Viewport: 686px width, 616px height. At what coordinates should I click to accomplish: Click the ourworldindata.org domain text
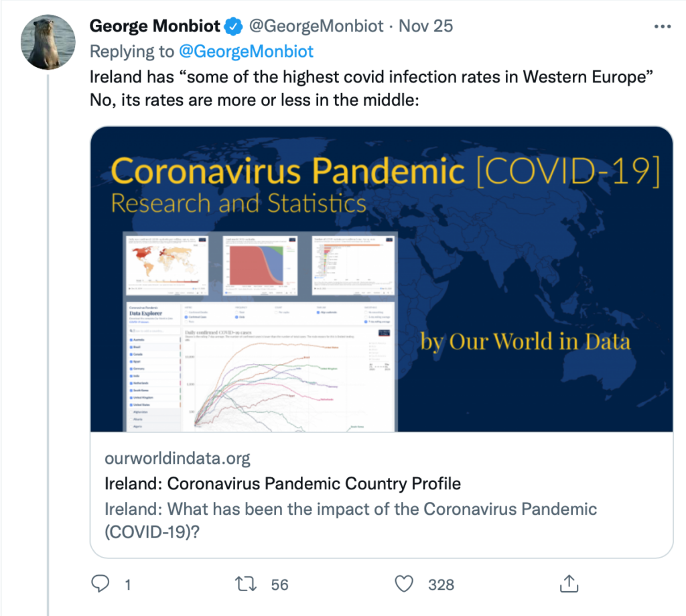177,458
